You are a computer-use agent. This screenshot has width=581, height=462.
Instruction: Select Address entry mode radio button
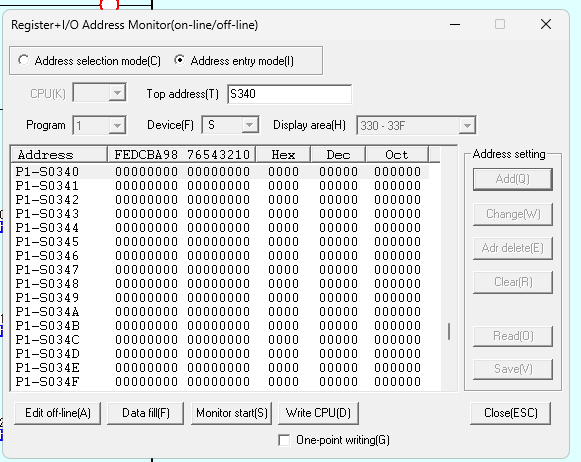tap(180, 60)
